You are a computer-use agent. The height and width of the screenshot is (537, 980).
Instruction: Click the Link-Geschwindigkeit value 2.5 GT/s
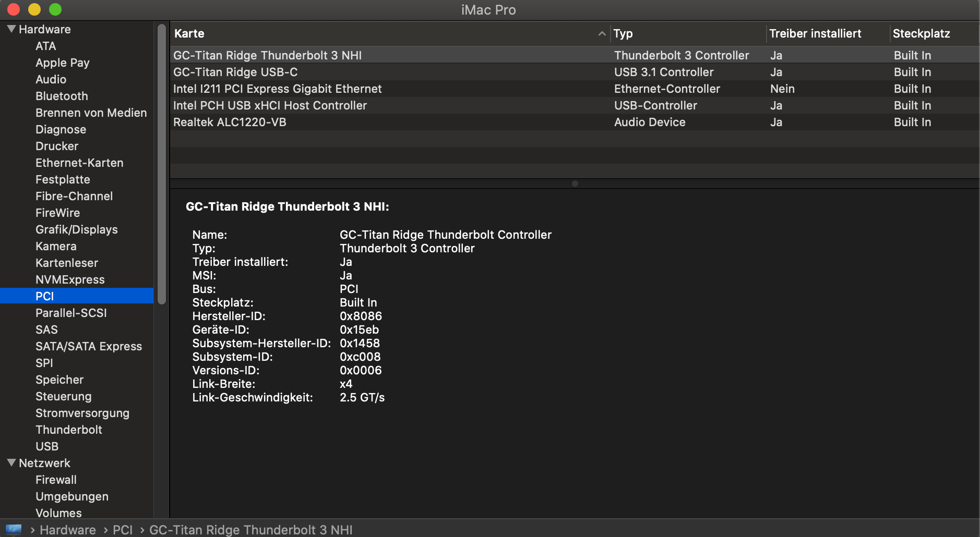point(362,397)
